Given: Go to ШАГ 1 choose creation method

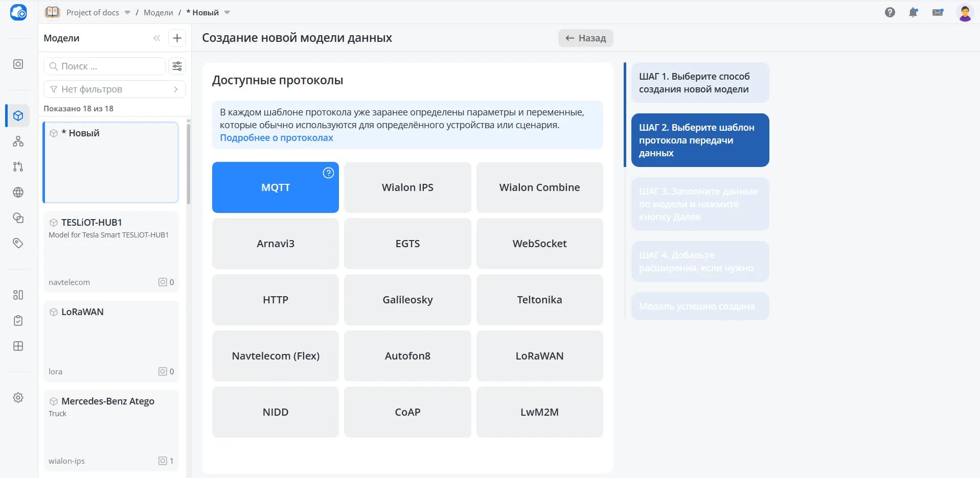Looking at the screenshot, I should point(700,83).
